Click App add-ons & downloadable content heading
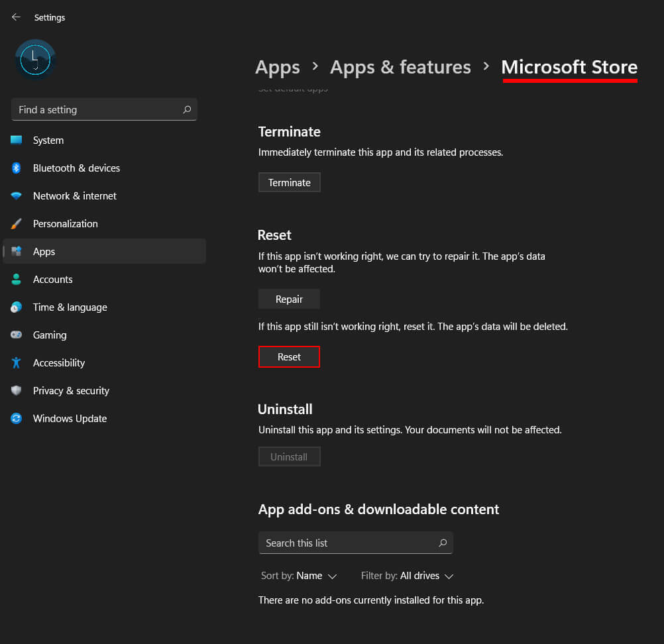 tap(378, 510)
